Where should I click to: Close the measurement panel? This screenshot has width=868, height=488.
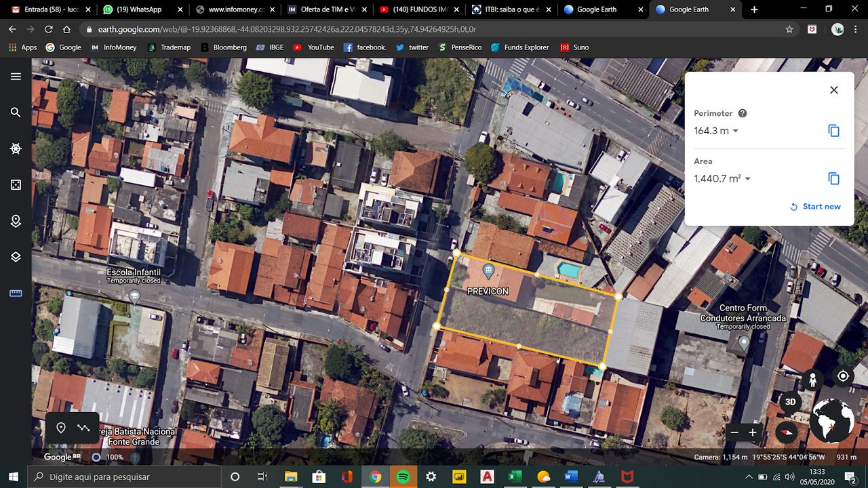pyautogui.click(x=833, y=90)
